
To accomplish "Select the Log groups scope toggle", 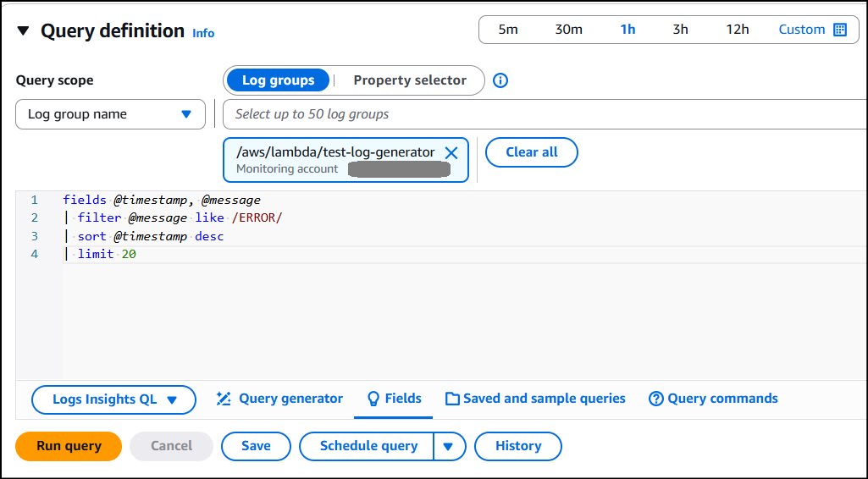I will point(278,81).
